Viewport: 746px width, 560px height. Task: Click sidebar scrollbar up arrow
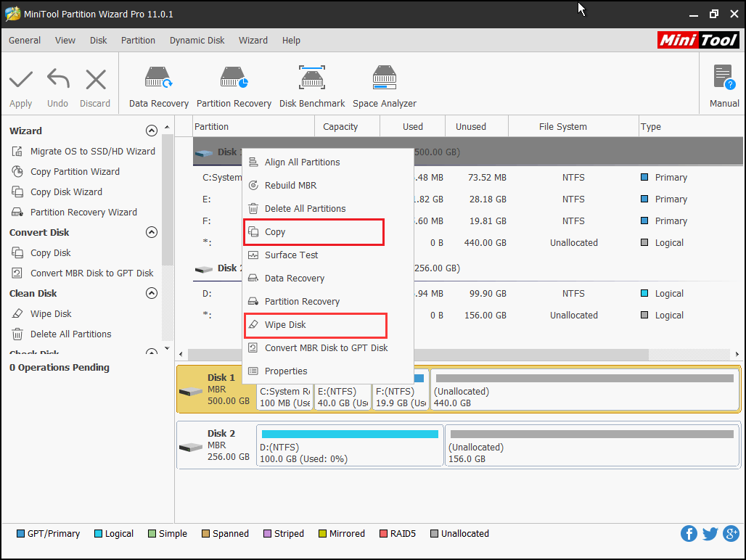click(x=167, y=127)
